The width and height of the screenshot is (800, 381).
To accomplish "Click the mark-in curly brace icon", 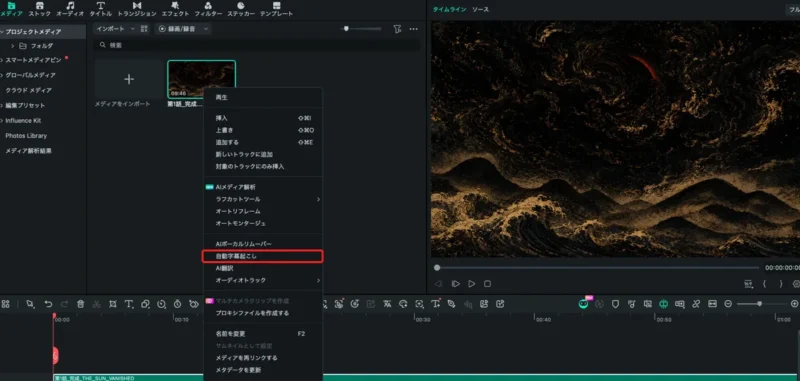I will [764, 284].
